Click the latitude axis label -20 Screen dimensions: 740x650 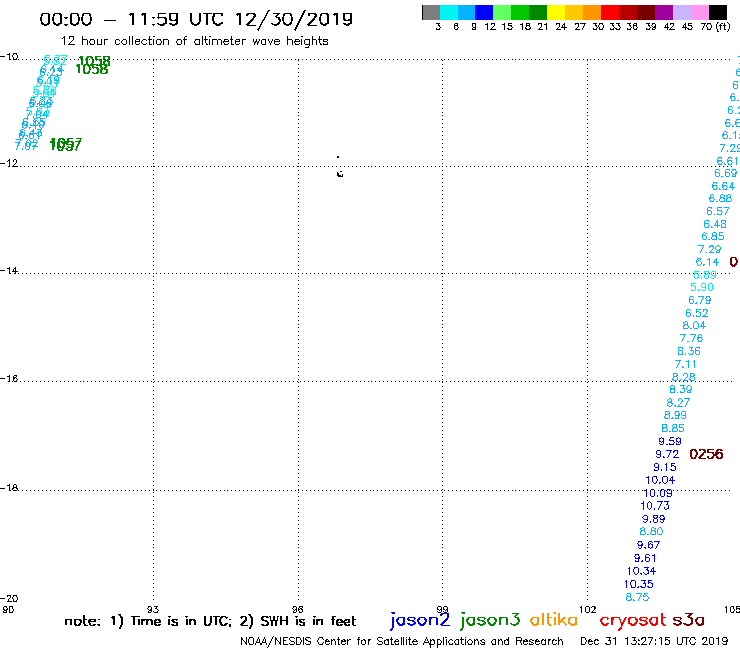click(9, 599)
